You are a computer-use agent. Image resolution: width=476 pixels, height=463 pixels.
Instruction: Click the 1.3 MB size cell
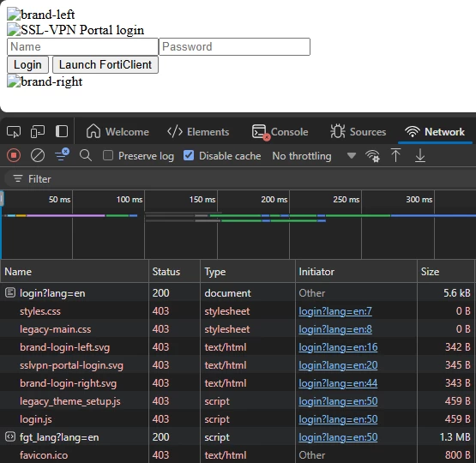[455, 437]
